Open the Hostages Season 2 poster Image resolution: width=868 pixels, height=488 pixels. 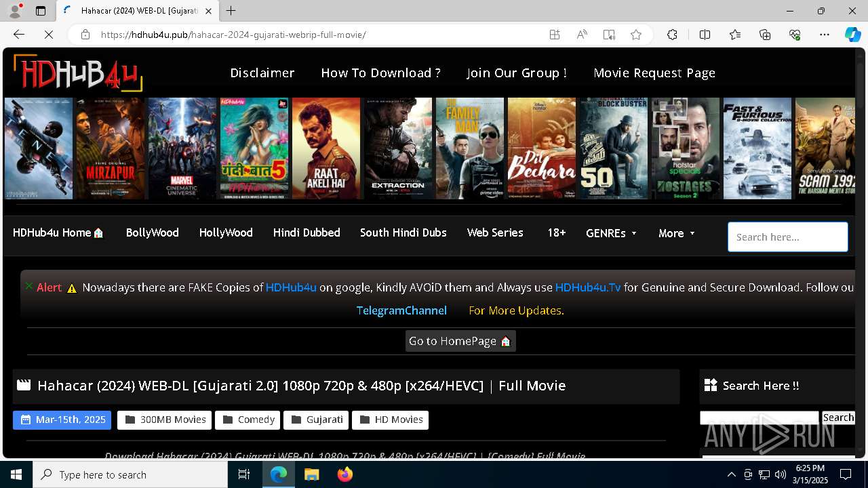686,148
